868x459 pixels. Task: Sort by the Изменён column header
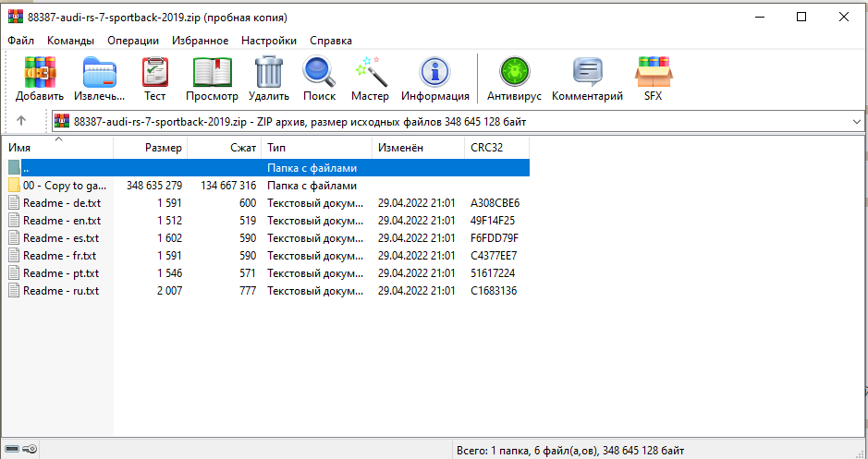click(419, 148)
